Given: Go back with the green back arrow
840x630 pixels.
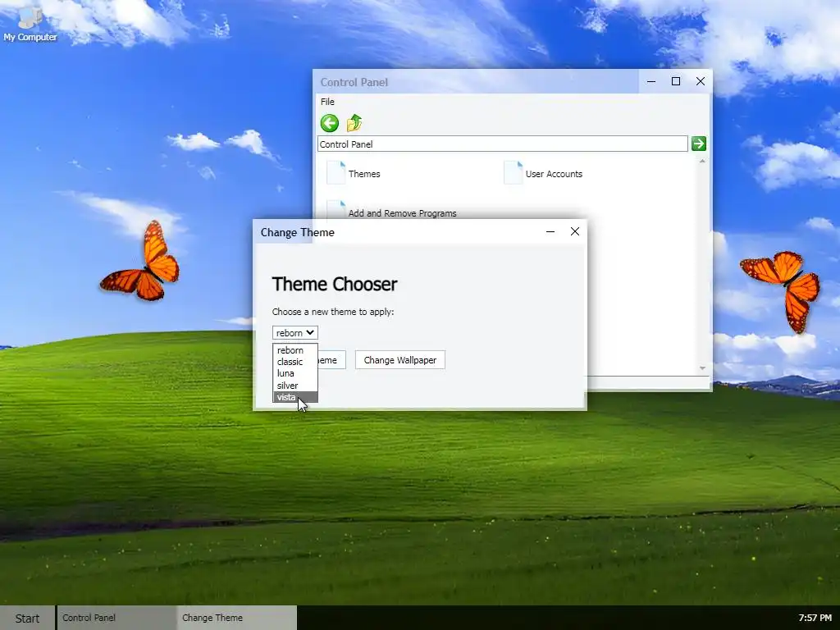Looking at the screenshot, I should tap(330, 123).
